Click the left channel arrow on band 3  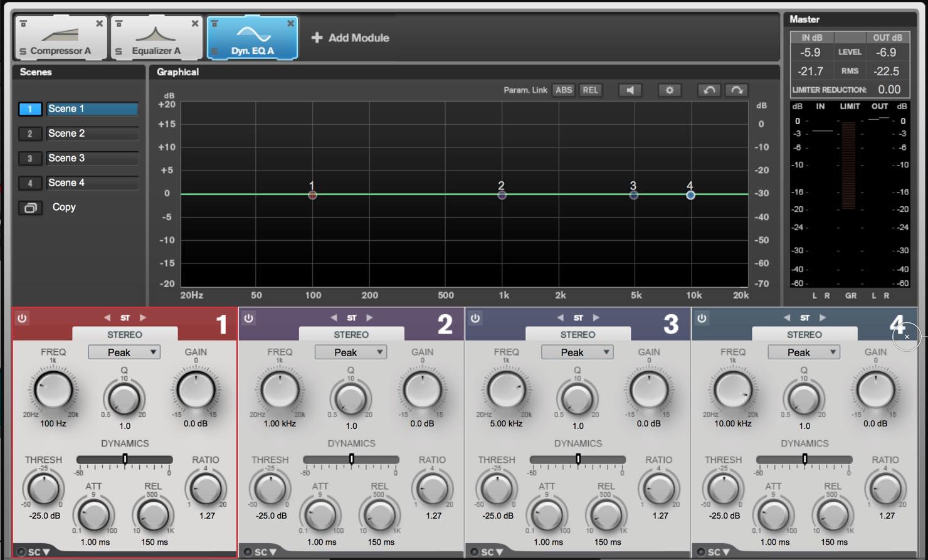tap(561, 318)
